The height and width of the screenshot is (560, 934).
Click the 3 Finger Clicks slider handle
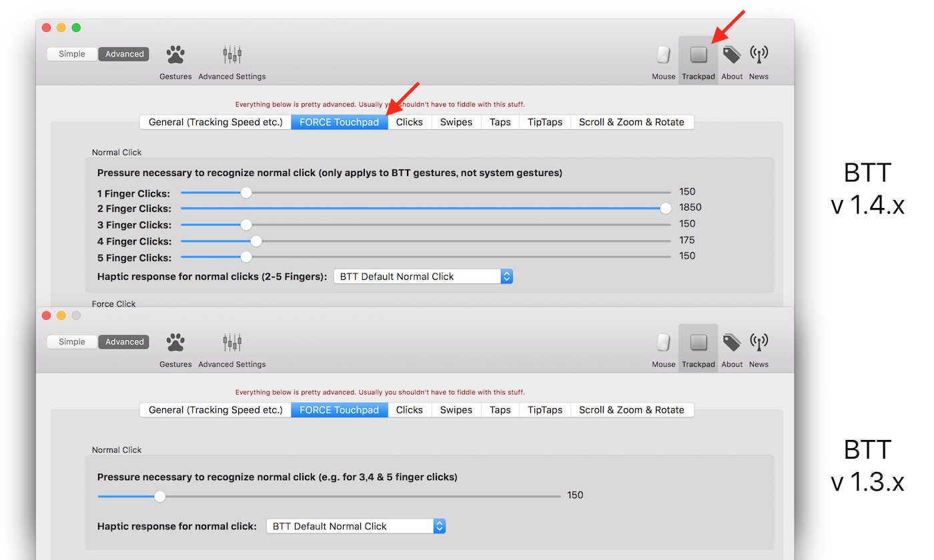point(246,225)
